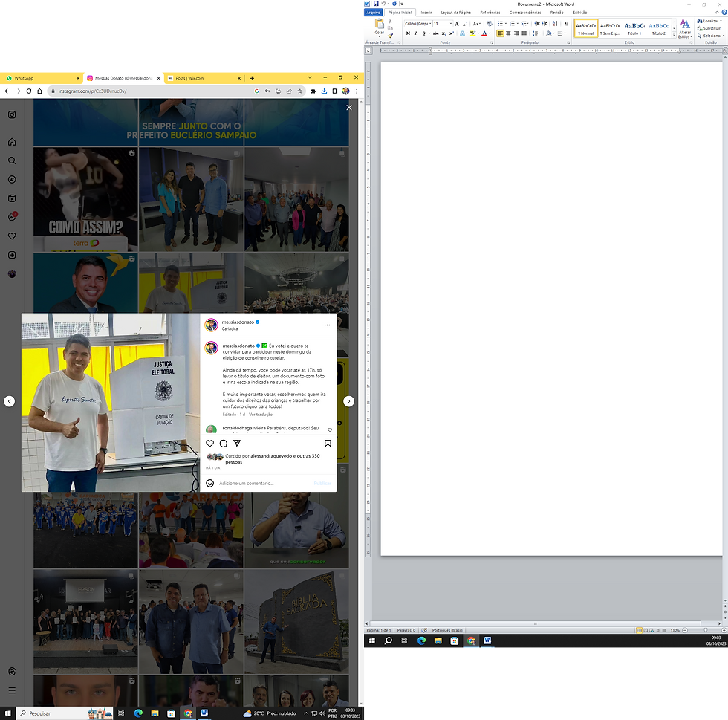Viewport: 728px width, 720px height.
Task: Open the font color red A button
Action: click(x=484, y=33)
